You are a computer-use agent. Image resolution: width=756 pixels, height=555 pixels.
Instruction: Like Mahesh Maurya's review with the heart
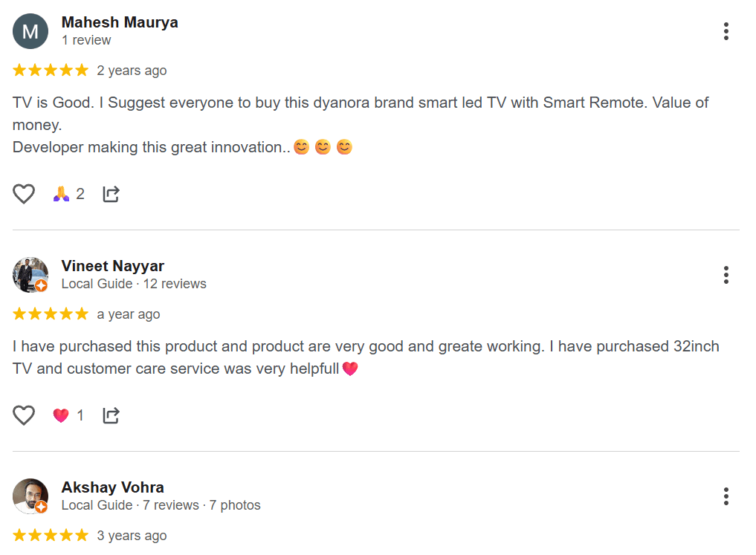[x=23, y=193]
